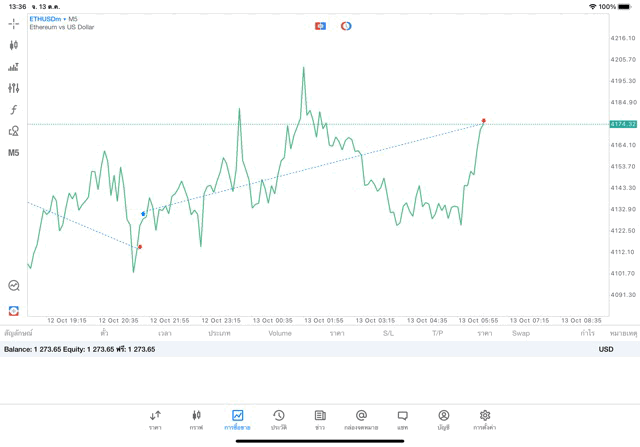Viewport: 640px width, 447px height.
Task: Open the กล่องจดหมาย mailbox tab
Action: pyautogui.click(x=361, y=419)
